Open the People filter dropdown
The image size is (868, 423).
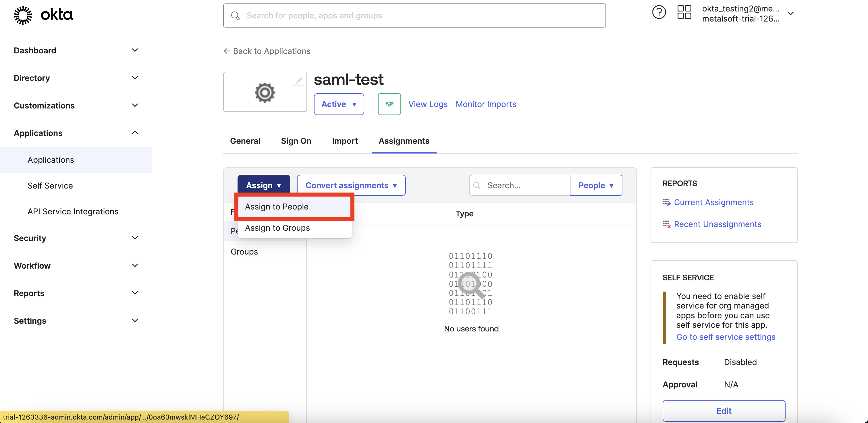click(x=596, y=185)
